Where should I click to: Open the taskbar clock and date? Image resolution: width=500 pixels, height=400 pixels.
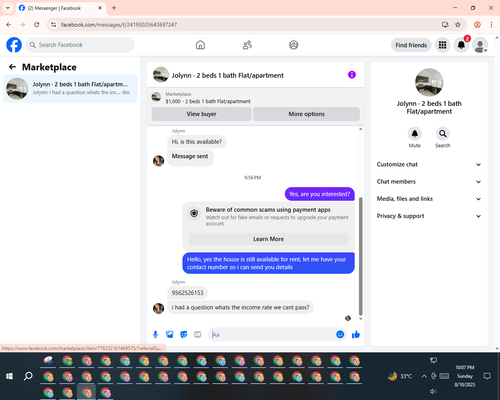(x=465, y=376)
